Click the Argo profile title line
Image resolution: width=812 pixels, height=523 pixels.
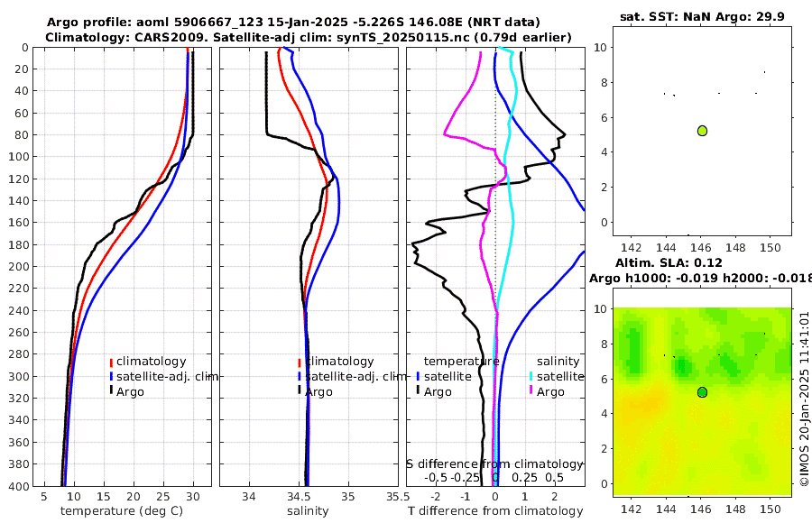(293, 23)
